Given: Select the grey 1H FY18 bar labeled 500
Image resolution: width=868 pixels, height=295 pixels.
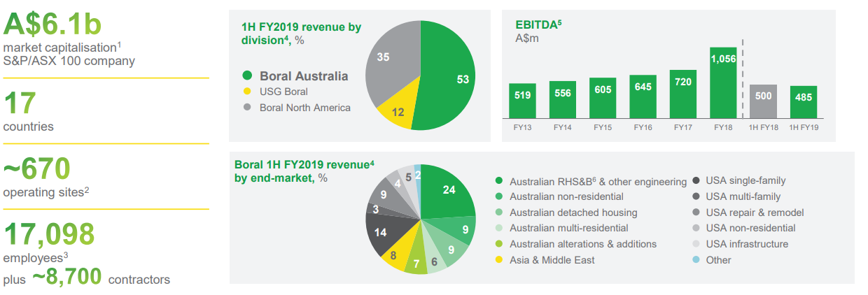Looking at the screenshot, I should [763, 101].
